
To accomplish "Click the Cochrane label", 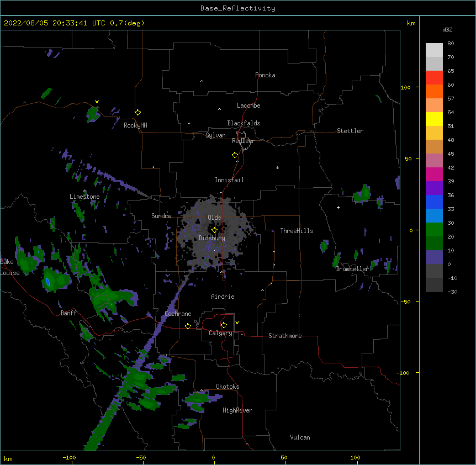I will point(178,314).
